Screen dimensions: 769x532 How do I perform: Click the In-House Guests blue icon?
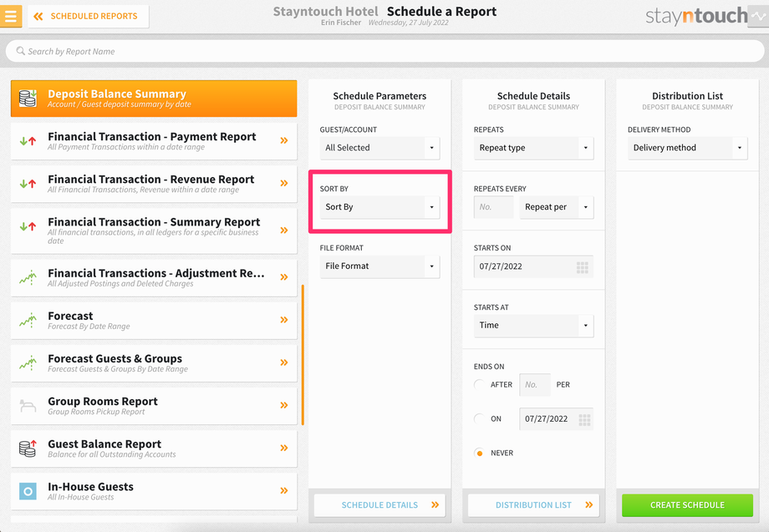tap(28, 491)
